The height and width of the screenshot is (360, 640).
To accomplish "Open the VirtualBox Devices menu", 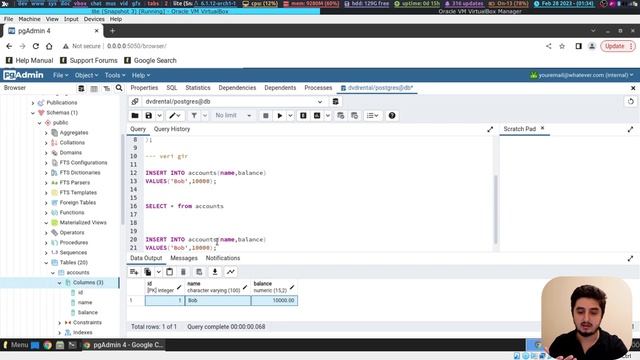I will click(94, 19).
